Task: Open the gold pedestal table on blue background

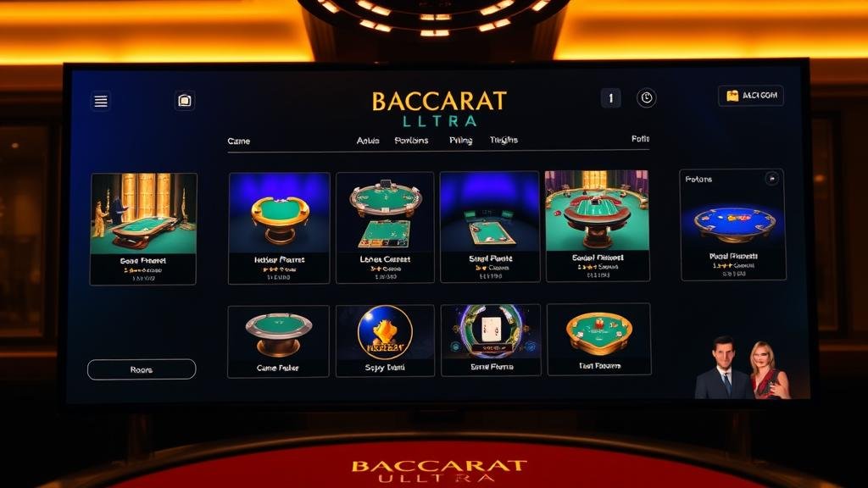Action: (279, 228)
